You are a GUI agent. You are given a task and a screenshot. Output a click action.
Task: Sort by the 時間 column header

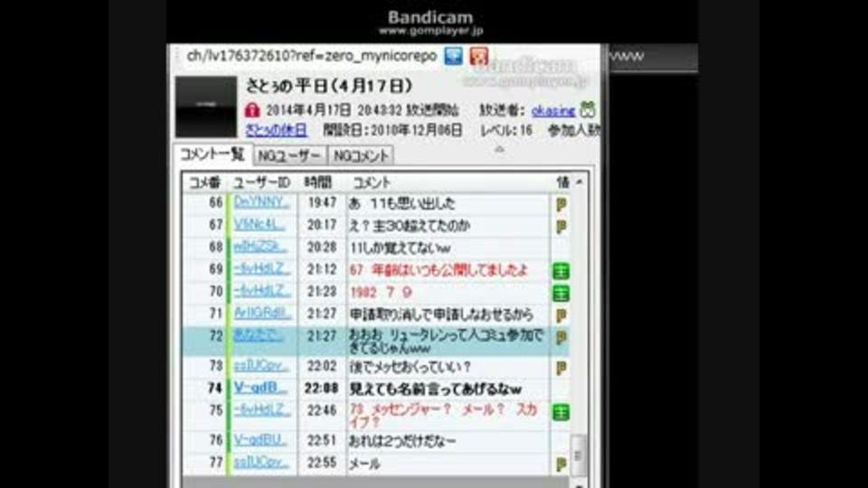318,183
